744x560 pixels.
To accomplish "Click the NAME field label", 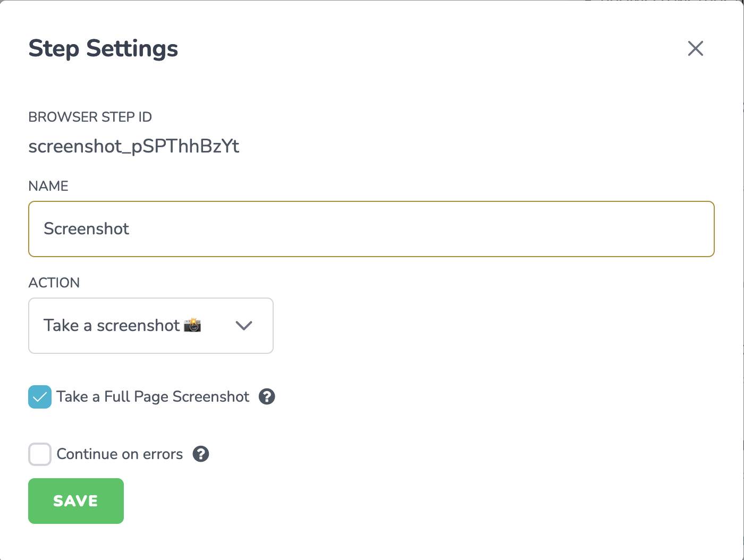I will 48,186.
